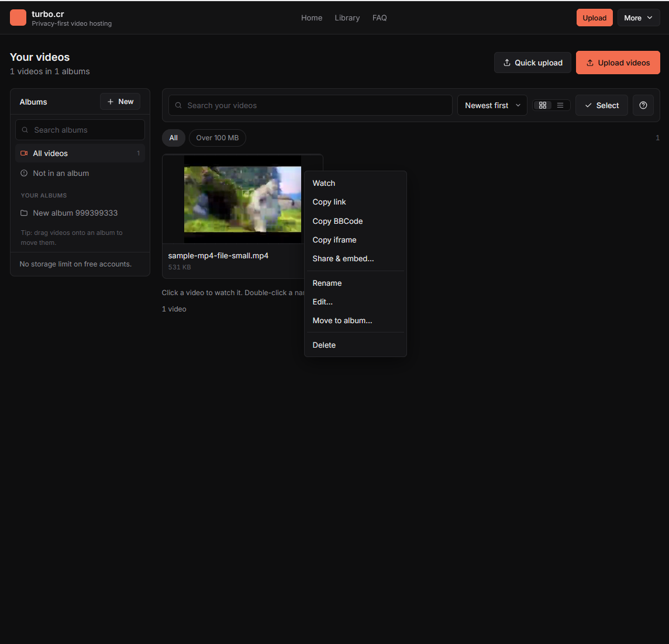
Task: Expand the Newest first sort dropdown
Action: 492,105
